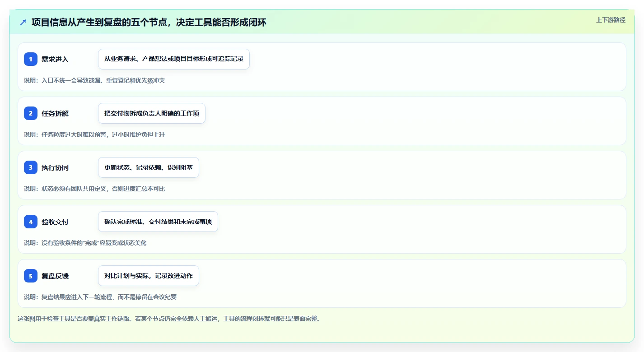Select the 执行协同 step label
The width and height of the screenshot is (644, 352).
[55, 167]
